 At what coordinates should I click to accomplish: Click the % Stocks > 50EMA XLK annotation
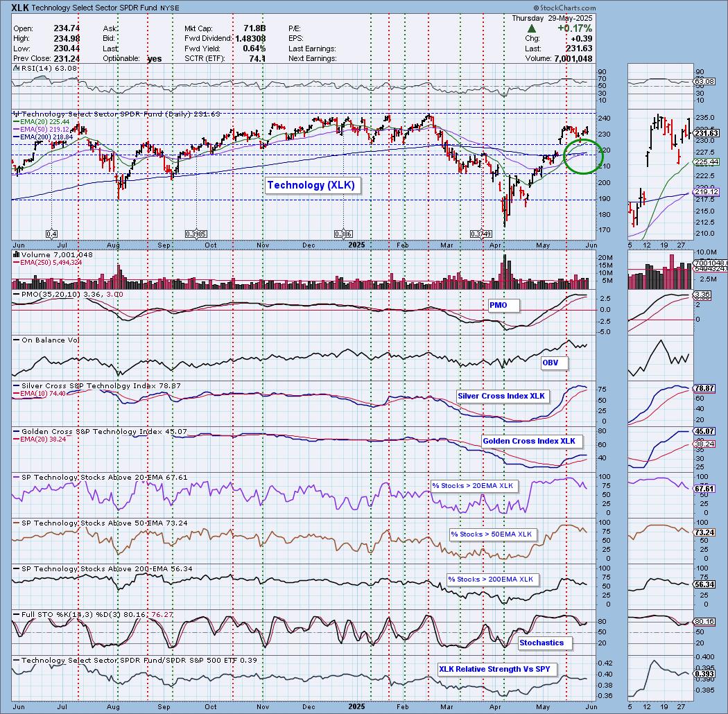point(492,534)
